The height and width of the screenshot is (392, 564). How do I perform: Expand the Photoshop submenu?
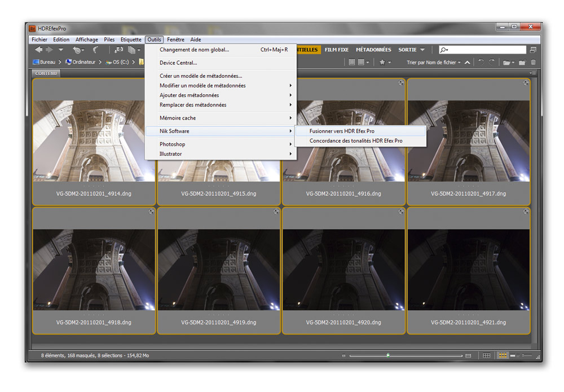pos(221,144)
